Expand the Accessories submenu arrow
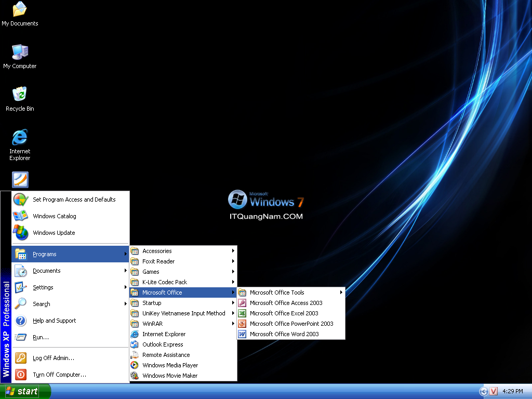Screen dimensions: 532x399 point(233,251)
